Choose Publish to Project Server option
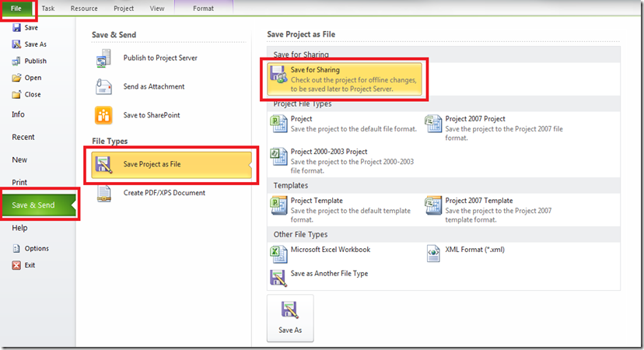644x350 pixels. 160,58
